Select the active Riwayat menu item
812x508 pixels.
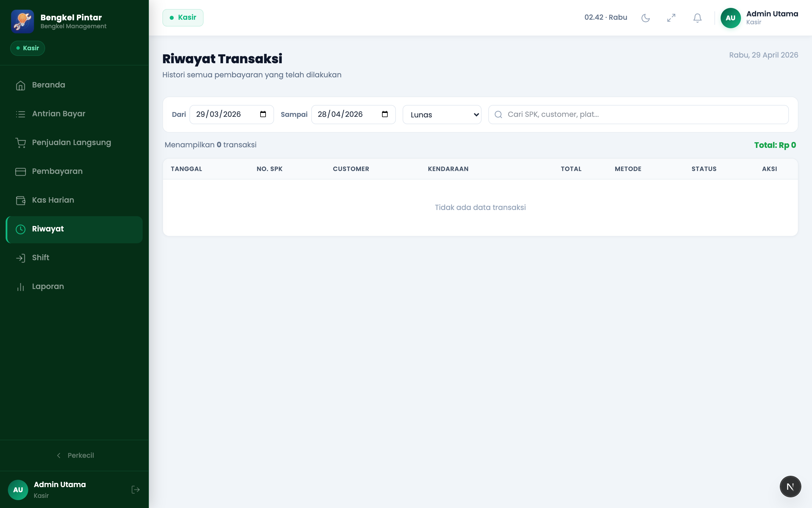coord(74,229)
